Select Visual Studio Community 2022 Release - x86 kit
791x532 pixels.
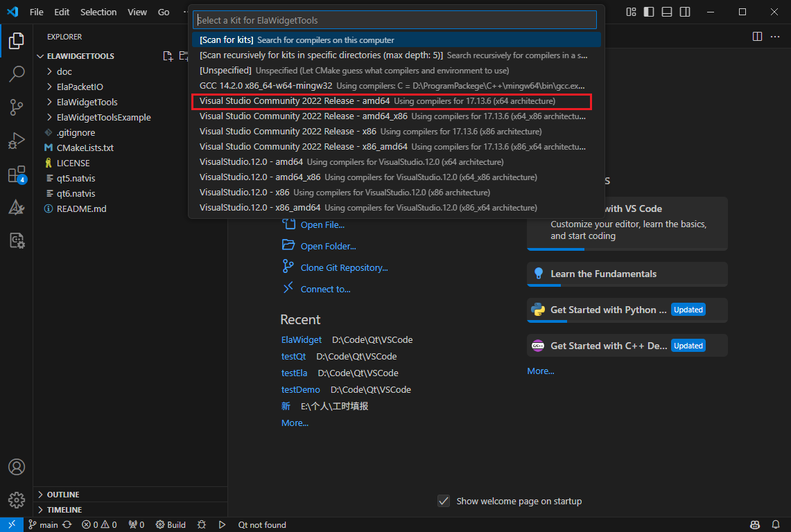click(397, 131)
